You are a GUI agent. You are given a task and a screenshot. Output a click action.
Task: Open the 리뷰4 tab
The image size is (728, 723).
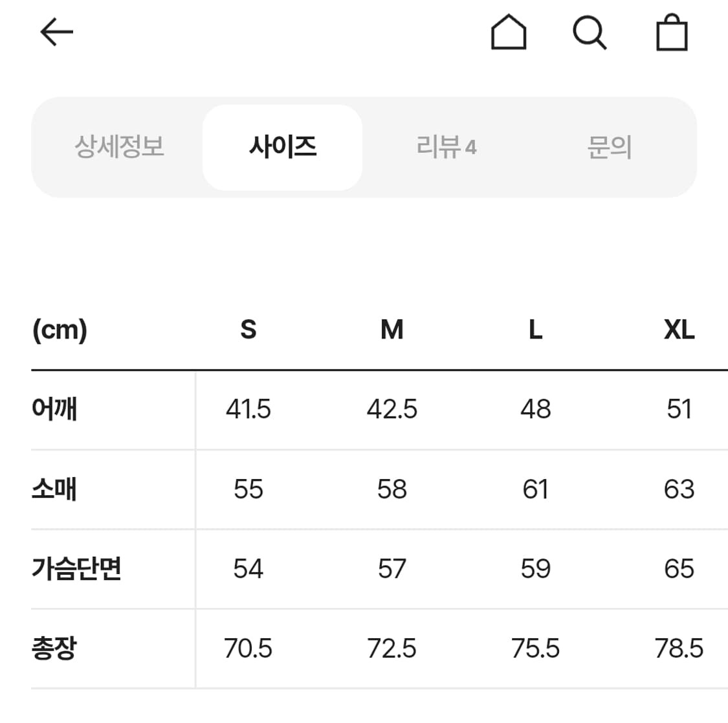[447, 147]
